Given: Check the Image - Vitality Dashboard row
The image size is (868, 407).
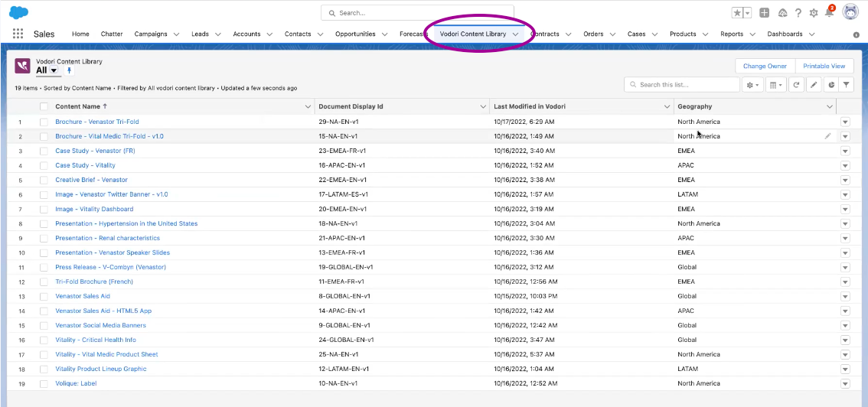Looking at the screenshot, I should 44,209.
